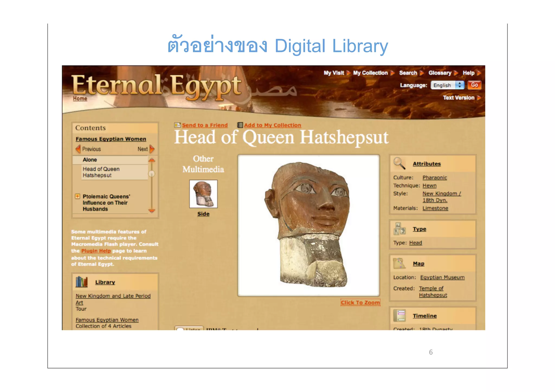Click the Timeline notebook icon

click(x=399, y=316)
